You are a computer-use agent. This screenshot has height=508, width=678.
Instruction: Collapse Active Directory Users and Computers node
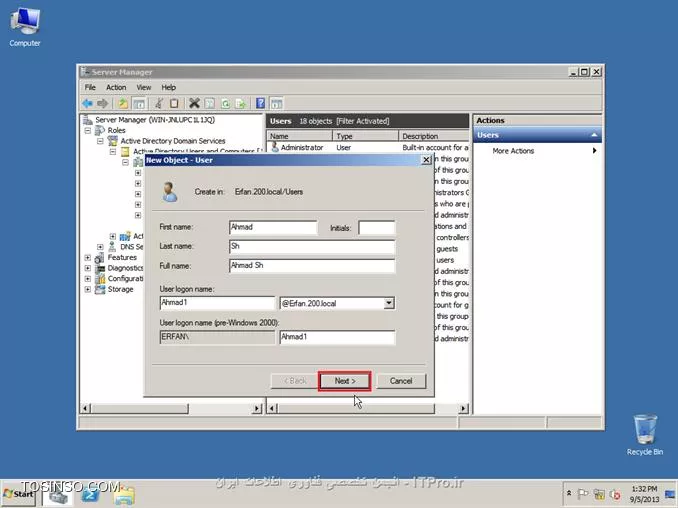click(x=113, y=152)
